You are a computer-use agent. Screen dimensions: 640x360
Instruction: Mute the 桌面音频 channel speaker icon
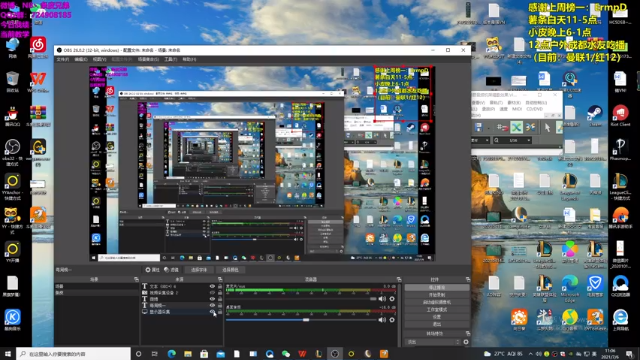(x=382, y=320)
